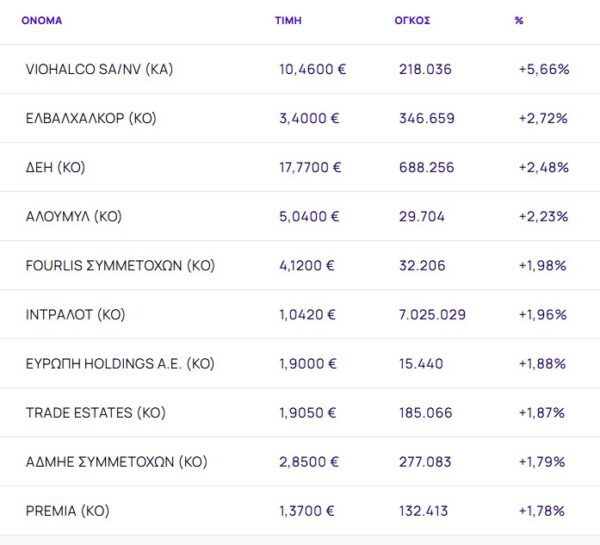
Task: Click the +5,66% change for VIOHALCO
Action: click(544, 69)
